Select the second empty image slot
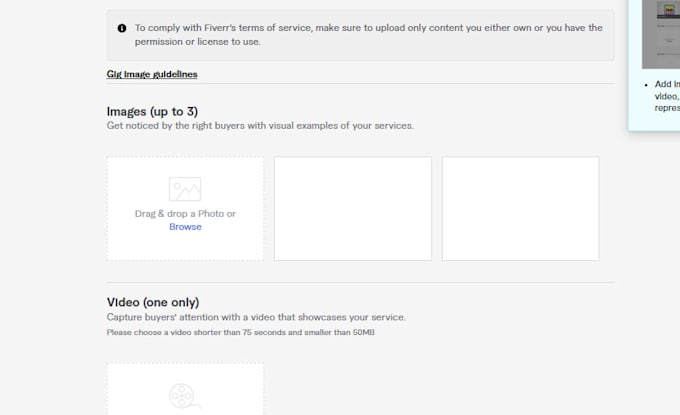This screenshot has height=415, width=680. pos(353,209)
